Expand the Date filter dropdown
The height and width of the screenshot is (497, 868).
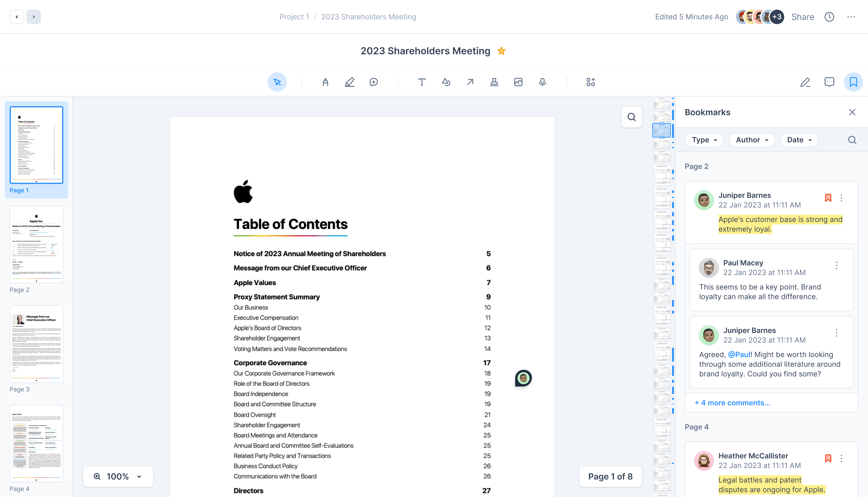[x=799, y=140]
